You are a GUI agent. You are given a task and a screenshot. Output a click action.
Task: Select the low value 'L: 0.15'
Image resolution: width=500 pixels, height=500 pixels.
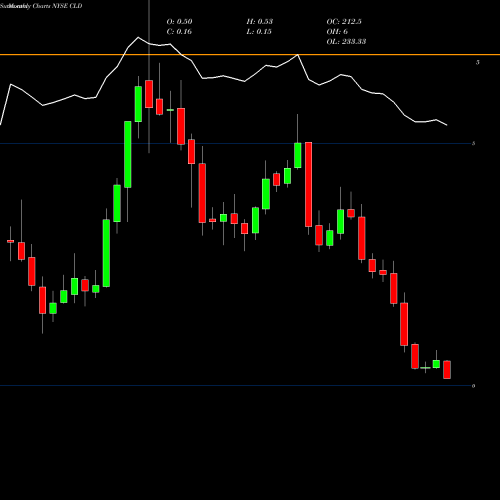259,32
